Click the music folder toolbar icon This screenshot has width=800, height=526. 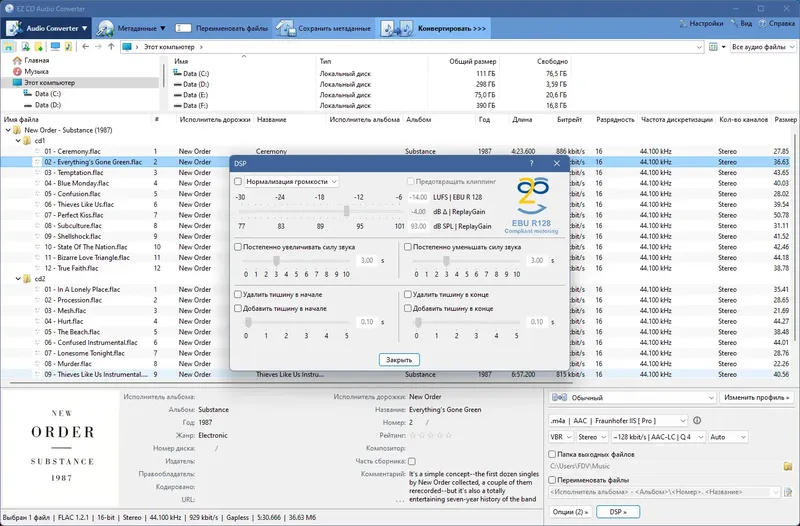click(68, 47)
